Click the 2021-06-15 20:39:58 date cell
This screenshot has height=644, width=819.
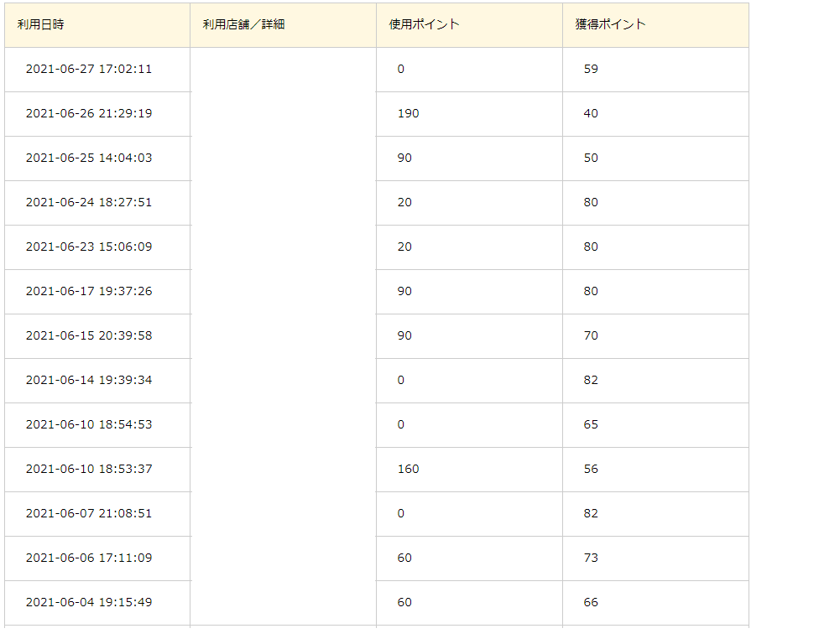click(89, 335)
